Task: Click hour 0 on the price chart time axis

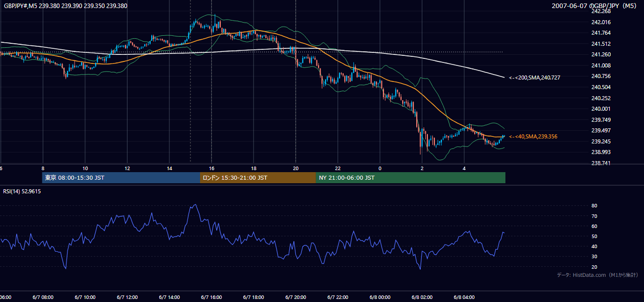Action: (380, 168)
